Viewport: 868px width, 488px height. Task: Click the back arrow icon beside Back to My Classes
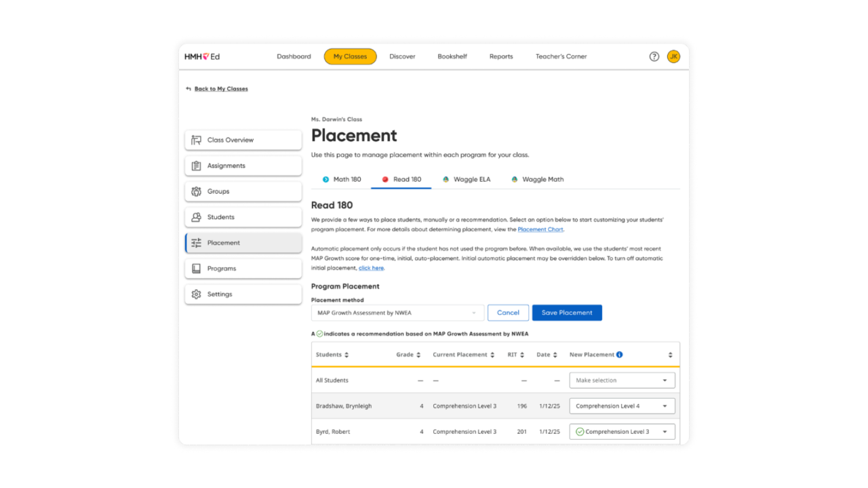click(189, 89)
